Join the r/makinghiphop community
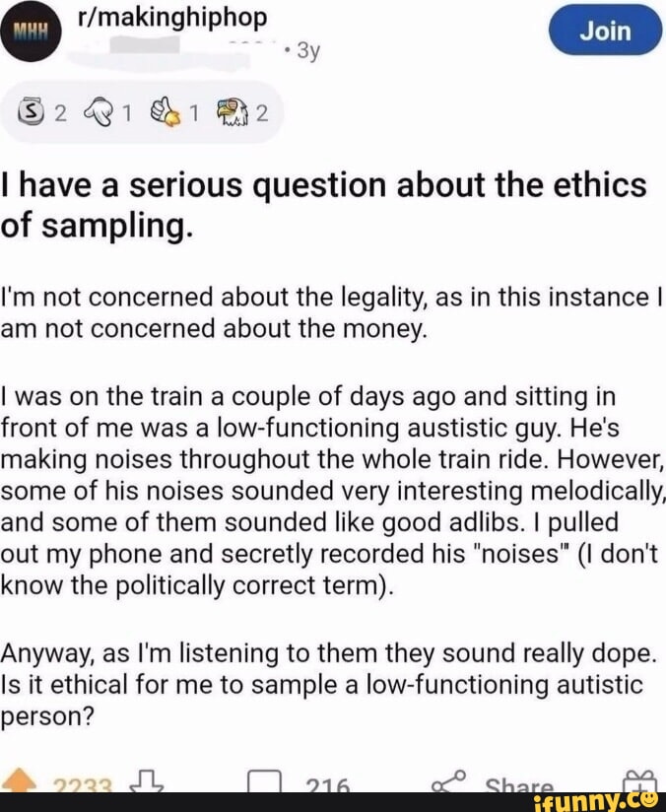The image size is (666, 812). pyautogui.click(x=605, y=31)
